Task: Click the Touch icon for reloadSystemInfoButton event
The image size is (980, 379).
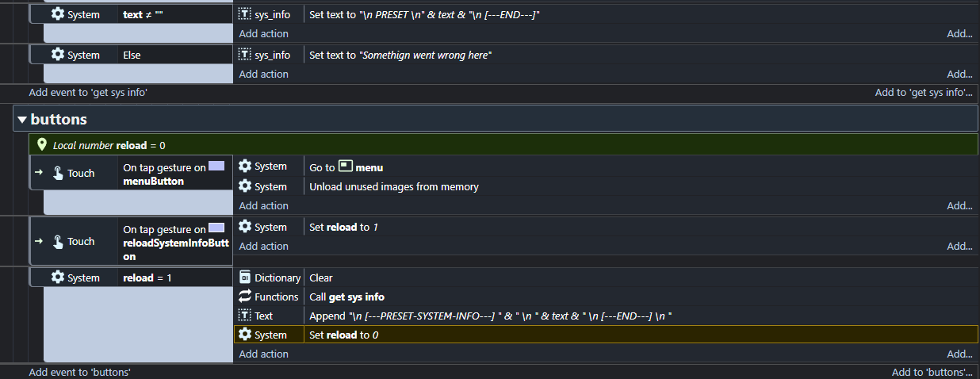Action: pyautogui.click(x=59, y=241)
